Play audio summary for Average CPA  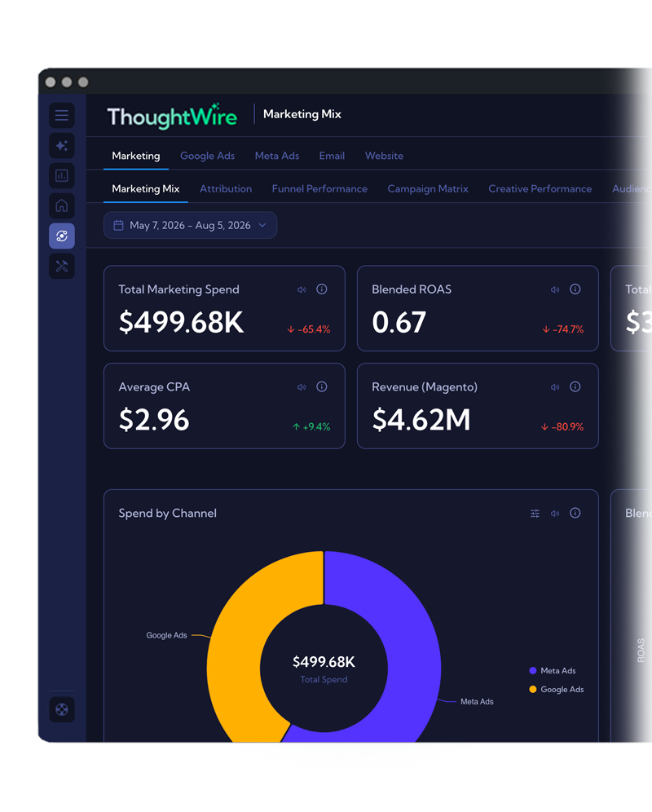[302, 386]
